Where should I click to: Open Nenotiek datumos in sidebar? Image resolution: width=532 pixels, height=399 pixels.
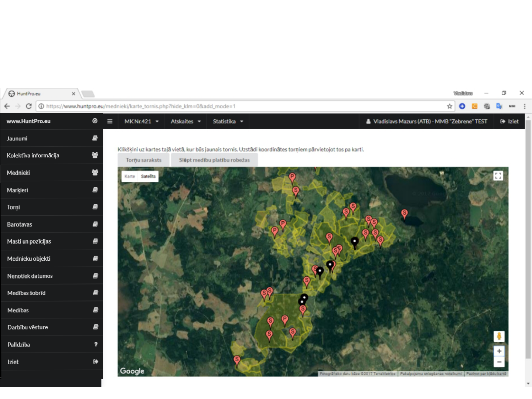[52, 276]
